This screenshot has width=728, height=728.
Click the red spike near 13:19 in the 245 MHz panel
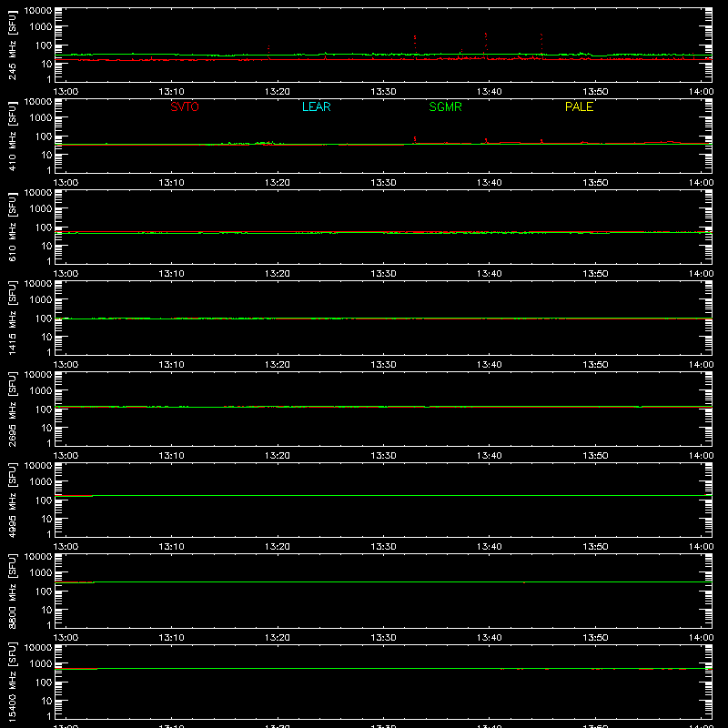(268, 52)
